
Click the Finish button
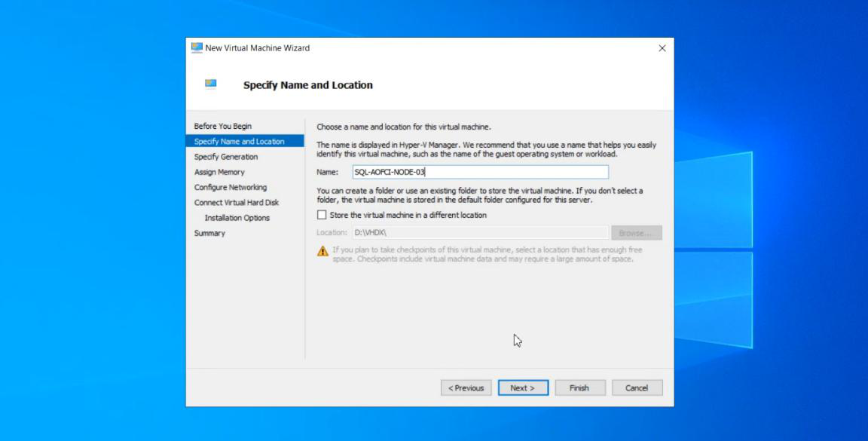click(x=579, y=387)
